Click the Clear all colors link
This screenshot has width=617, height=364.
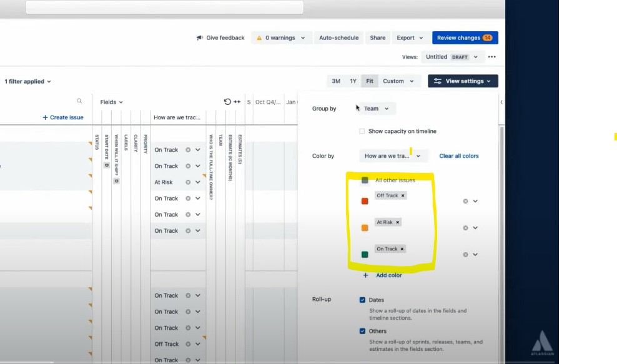click(x=459, y=155)
